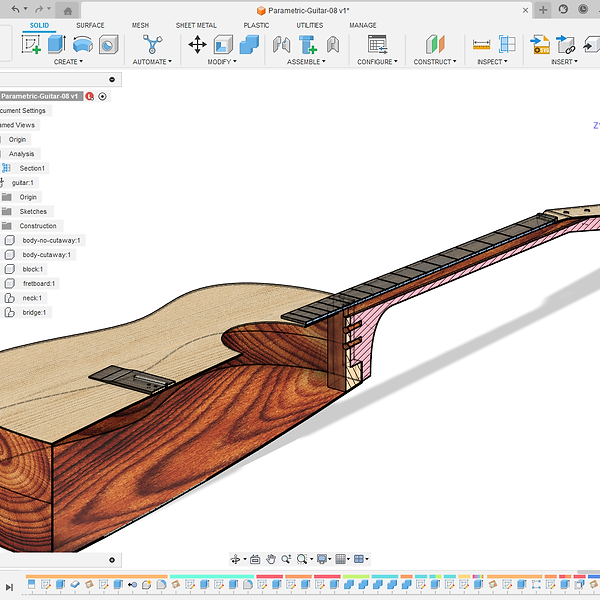This screenshot has width=600, height=600.
Task: Switch to the SHEET METAL tab
Action: click(x=196, y=25)
